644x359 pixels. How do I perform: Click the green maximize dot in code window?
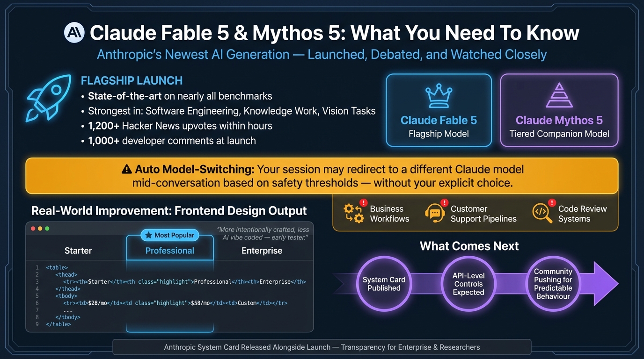pos(47,229)
